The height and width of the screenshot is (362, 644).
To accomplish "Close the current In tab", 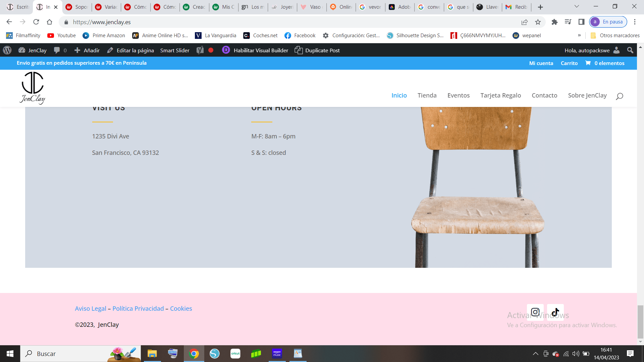I will 56,7.
